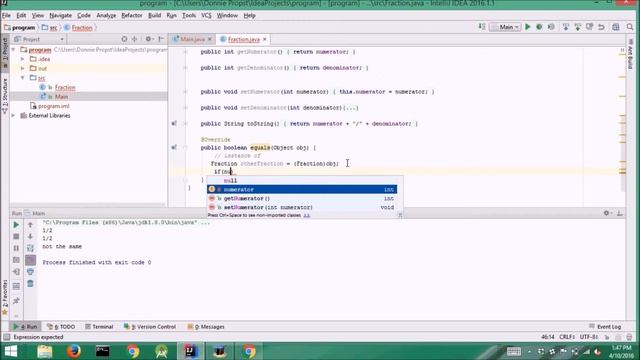Screen dimensions: 640x360
Task: Choose setNumerator(int numerator) completion suggestion
Action: [x=302, y=207]
